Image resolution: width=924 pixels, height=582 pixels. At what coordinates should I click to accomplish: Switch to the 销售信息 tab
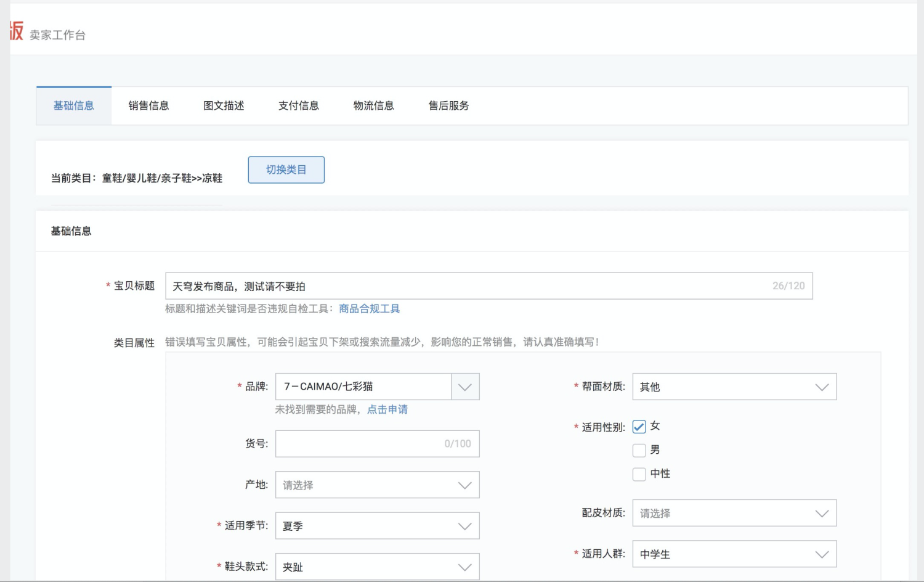point(148,105)
